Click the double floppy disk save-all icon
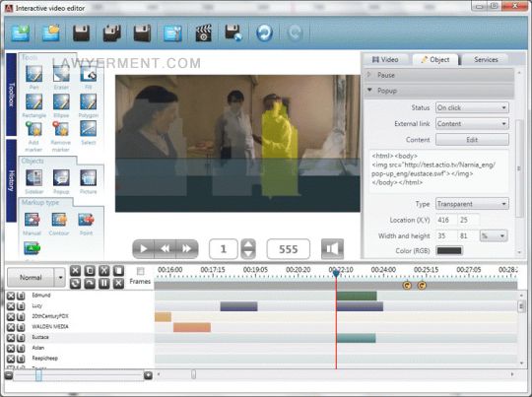 coord(112,33)
